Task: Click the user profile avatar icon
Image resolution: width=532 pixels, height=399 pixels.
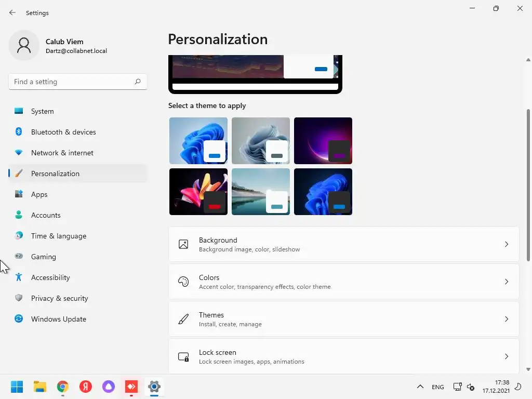Action: coord(24,46)
